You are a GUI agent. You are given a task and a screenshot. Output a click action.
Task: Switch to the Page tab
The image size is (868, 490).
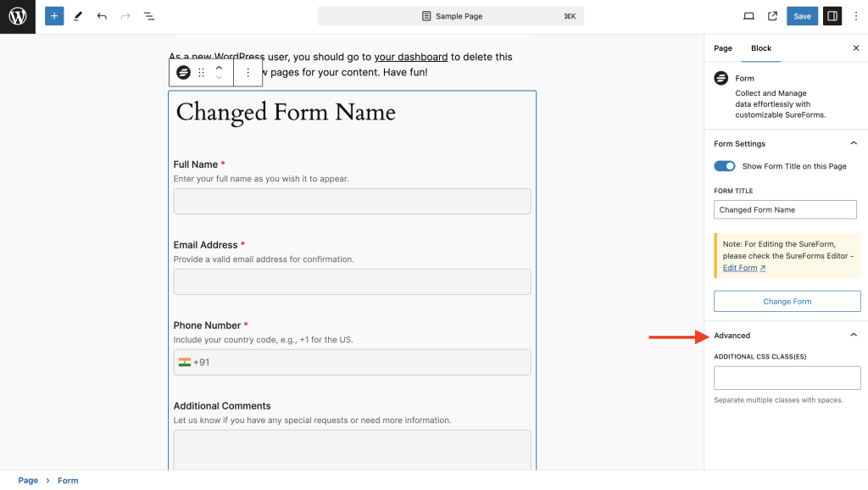point(723,48)
